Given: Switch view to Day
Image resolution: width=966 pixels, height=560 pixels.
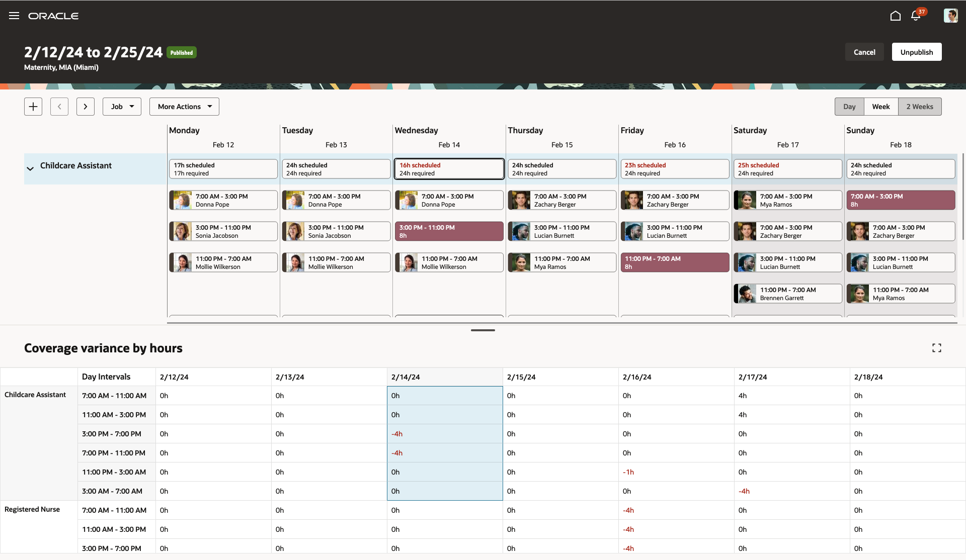Looking at the screenshot, I should (849, 107).
